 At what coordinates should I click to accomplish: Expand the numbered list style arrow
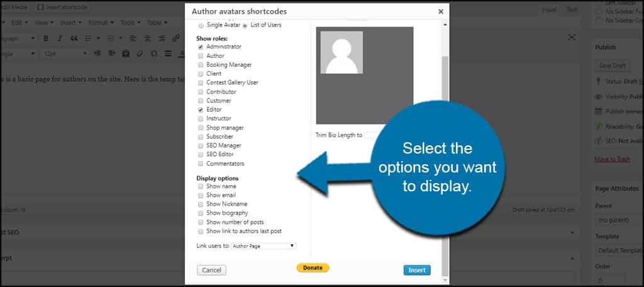[x=121, y=38]
